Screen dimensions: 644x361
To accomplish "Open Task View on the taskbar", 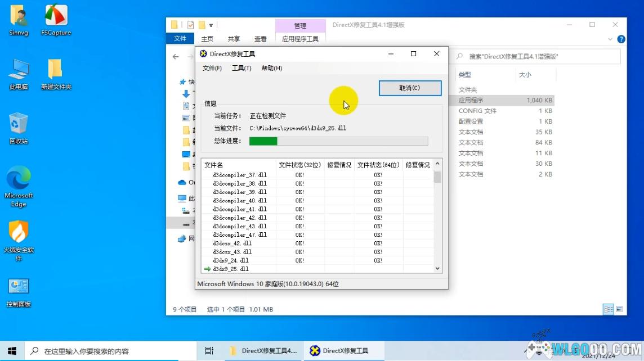I will 209,350.
